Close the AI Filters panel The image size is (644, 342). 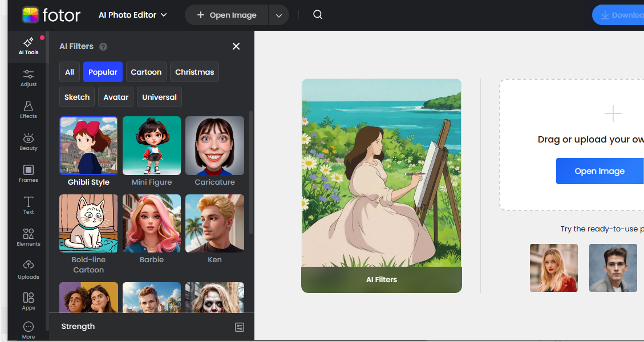[x=236, y=46]
